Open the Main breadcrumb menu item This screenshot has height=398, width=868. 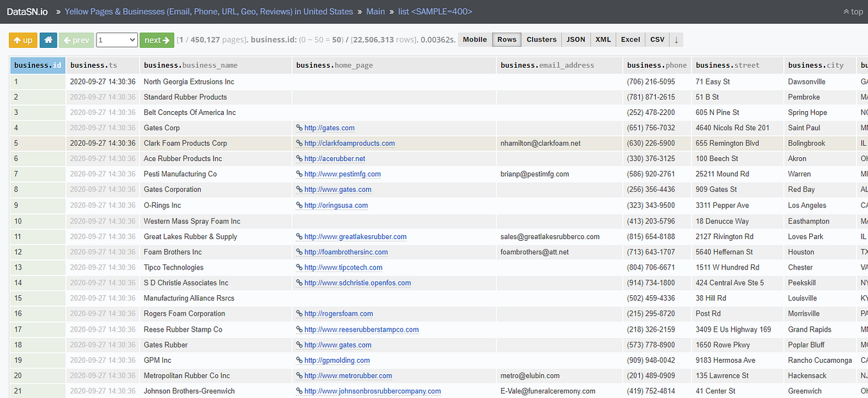pos(375,11)
